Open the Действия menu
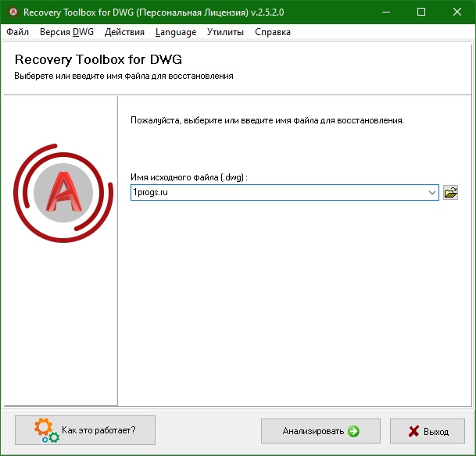 coord(124,32)
